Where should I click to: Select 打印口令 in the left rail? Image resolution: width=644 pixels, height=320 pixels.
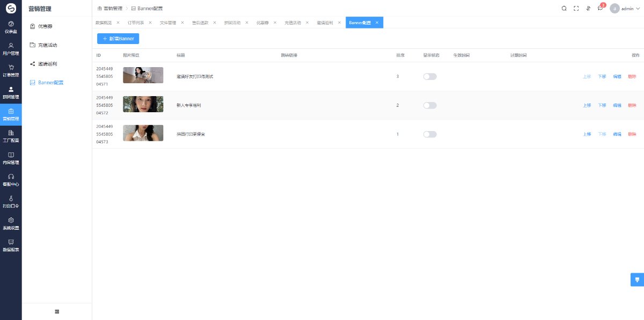click(11, 202)
